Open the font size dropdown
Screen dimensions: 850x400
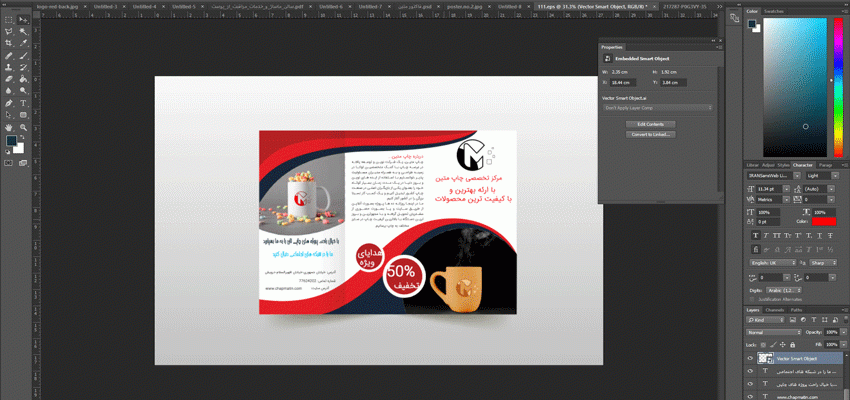pyautogui.click(x=786, y=189)
